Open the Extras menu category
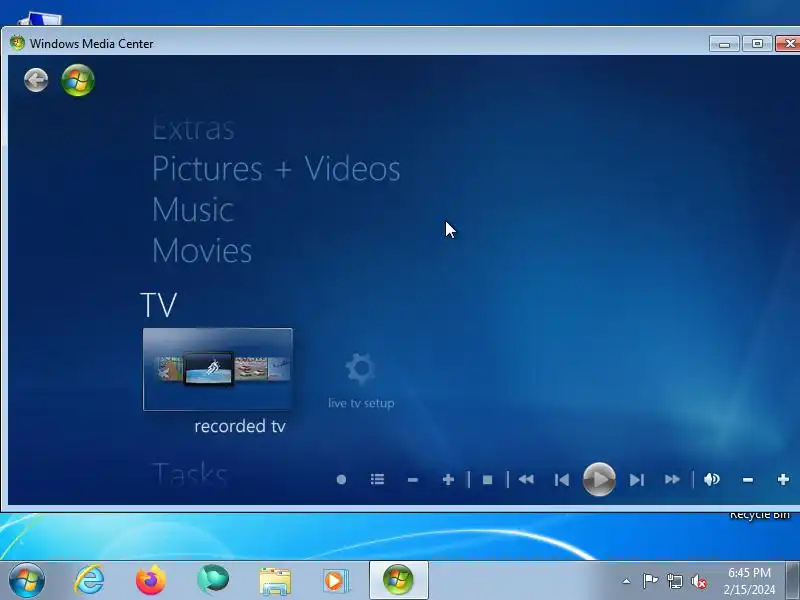 click(x=193, y=130)
